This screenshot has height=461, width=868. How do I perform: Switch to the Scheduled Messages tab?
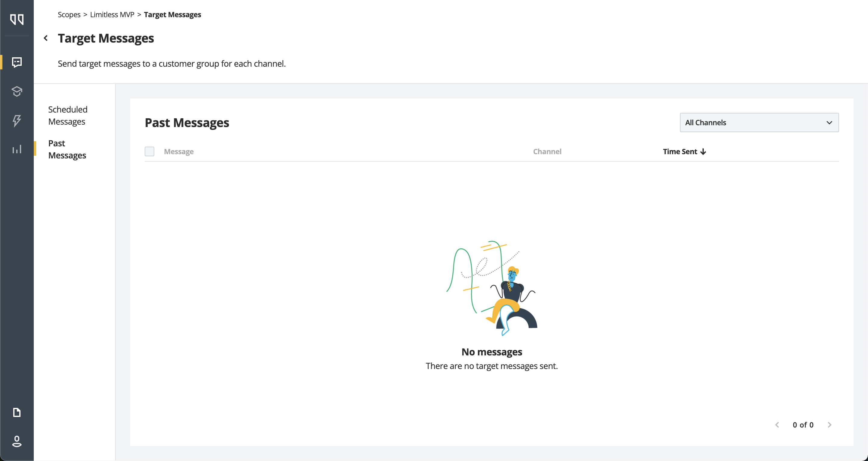click(x=68, y=115)
